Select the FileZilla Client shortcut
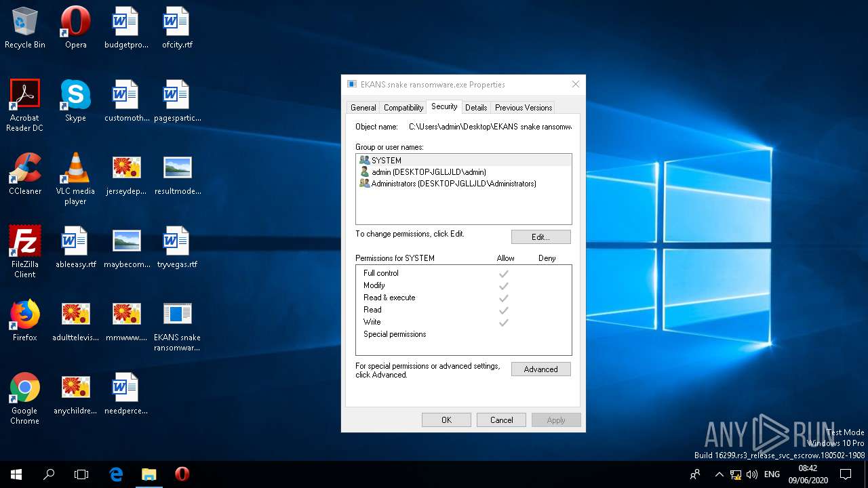Screen dimensions: 868x488 tap(25, 252)
